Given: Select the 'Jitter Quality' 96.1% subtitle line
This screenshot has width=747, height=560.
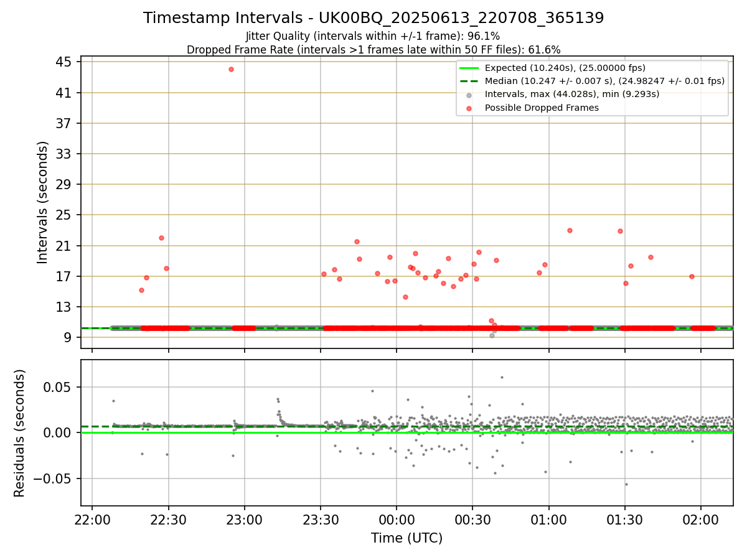Looking at the screenshot, I should (x=373, y=37).
